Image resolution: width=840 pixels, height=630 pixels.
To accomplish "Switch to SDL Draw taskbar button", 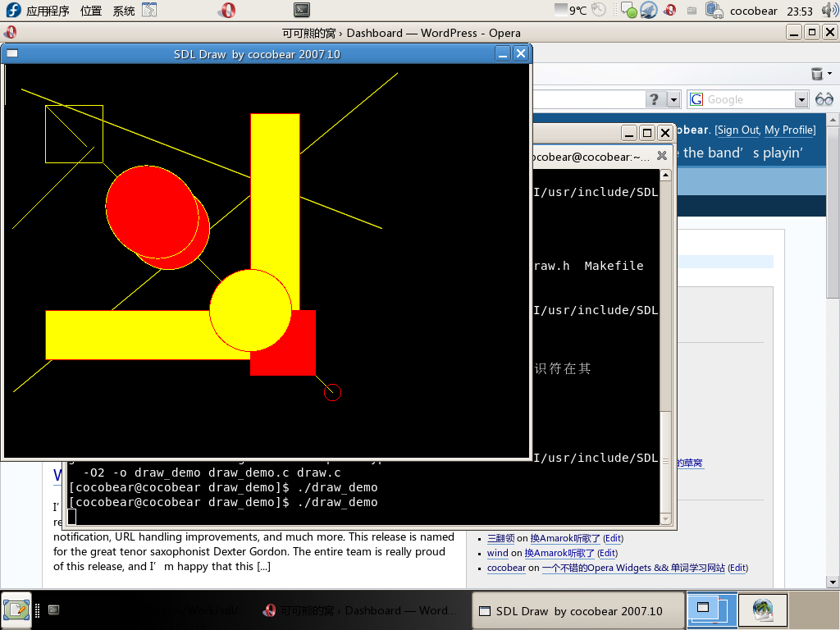I will pyautogui.click(x=579, y=611).
